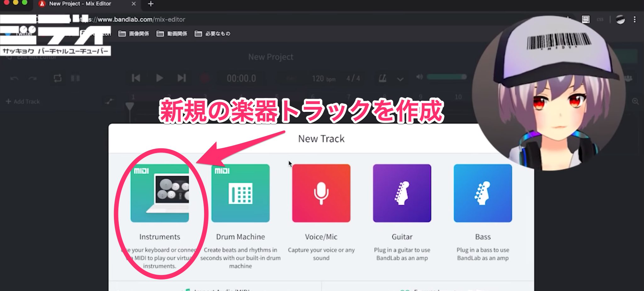Adjust the master volume slider
This screenshot has width=644, height=291.
coord(446,77)
